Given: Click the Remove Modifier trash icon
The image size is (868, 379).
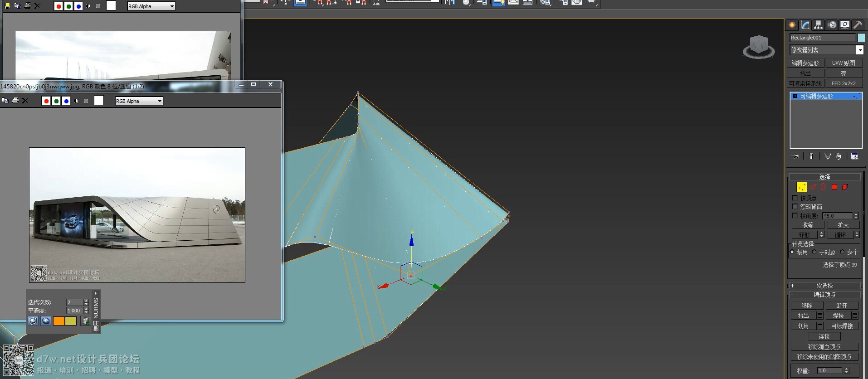Looking at the screenshot, I should click(x=839, y=156).
